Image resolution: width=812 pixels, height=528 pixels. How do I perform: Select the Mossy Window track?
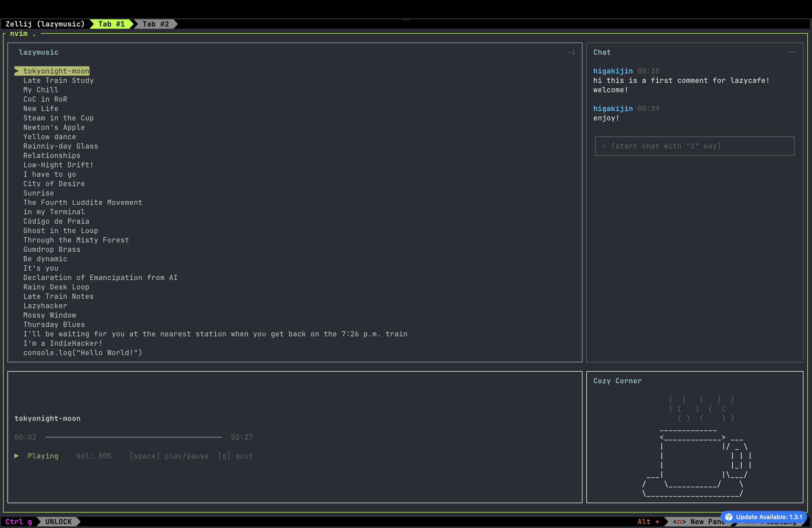[49, 315]
